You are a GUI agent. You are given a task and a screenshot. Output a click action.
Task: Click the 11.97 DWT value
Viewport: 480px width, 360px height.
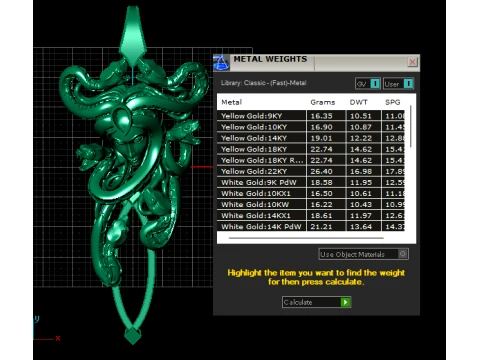pyautogui.click(x=361, y=215)
